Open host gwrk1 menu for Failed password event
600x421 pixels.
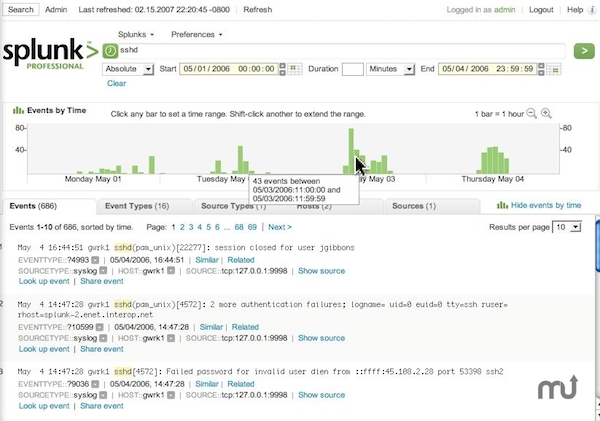pos(171,395)
